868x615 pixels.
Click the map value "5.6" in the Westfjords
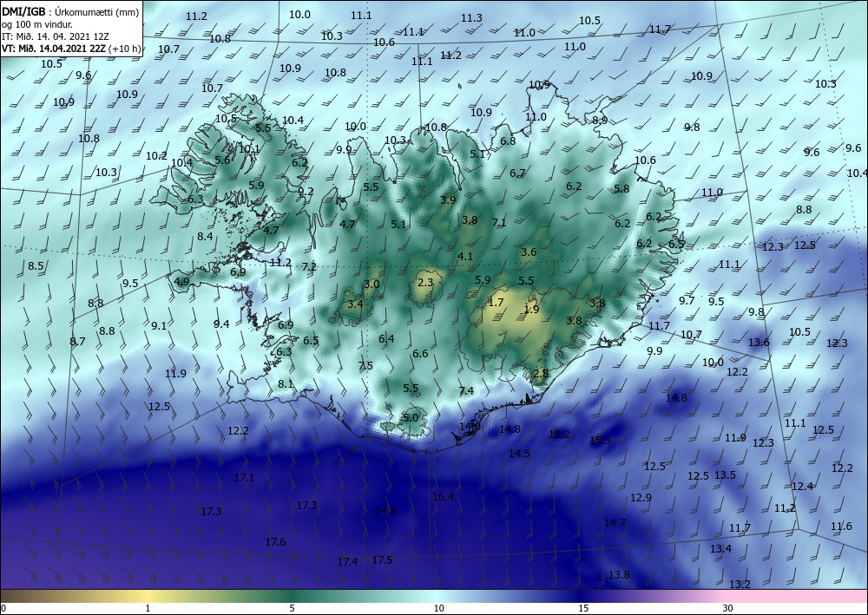[x=222, y=160]
